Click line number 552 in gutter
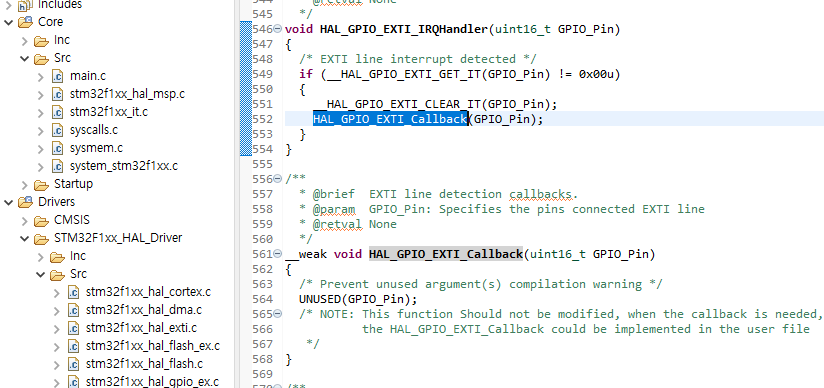This screenshot has height=388, width=824. (263, 119)
